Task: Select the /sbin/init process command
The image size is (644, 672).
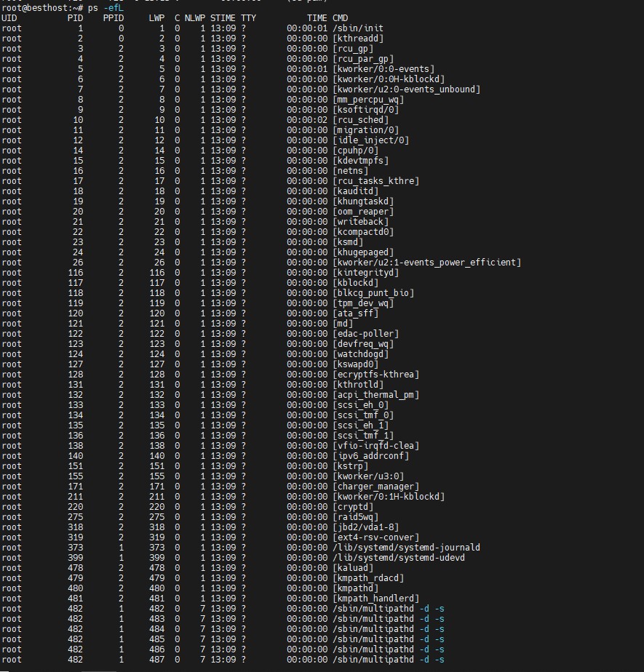Action: click(358, 28)
